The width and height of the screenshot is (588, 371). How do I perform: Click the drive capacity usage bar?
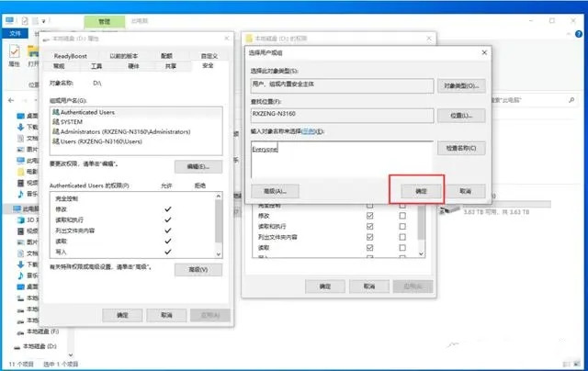coord(507,204)
